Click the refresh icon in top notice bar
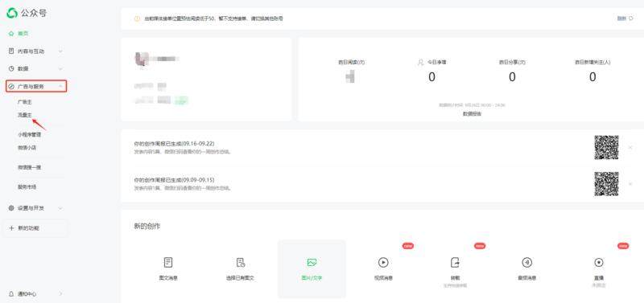Image resolution: width=644 pixels, height=303 pixels. click(631, 18)
